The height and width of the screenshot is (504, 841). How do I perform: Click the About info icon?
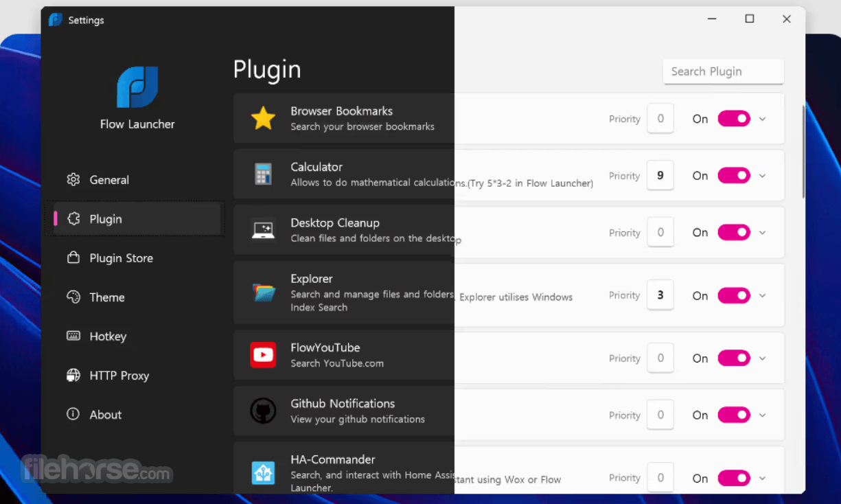(73, 415)
